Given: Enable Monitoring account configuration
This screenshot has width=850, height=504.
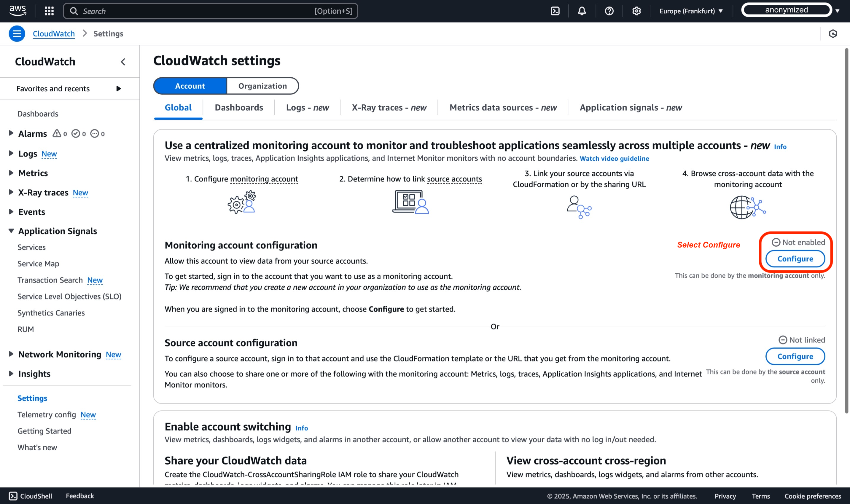Looking at the screenshot, I should click(x=795, y=259).
